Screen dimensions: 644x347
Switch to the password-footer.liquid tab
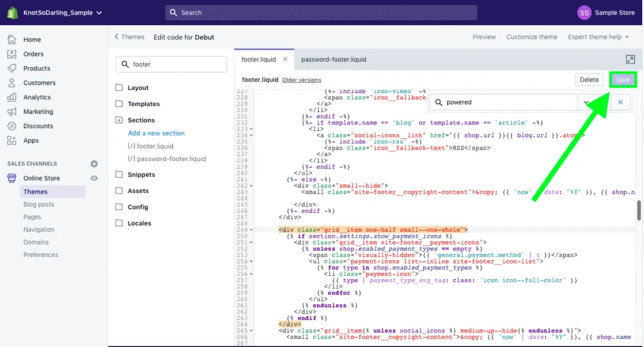click(333, 60)
